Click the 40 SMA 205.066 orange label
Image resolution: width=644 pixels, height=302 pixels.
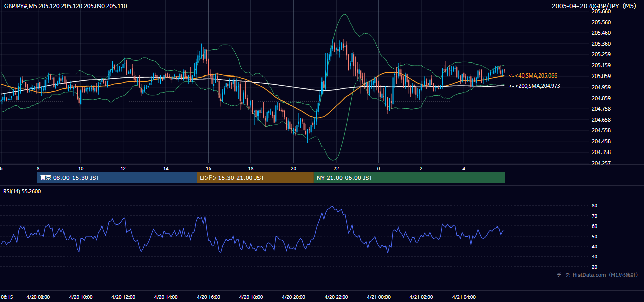(x=533, y=75)
